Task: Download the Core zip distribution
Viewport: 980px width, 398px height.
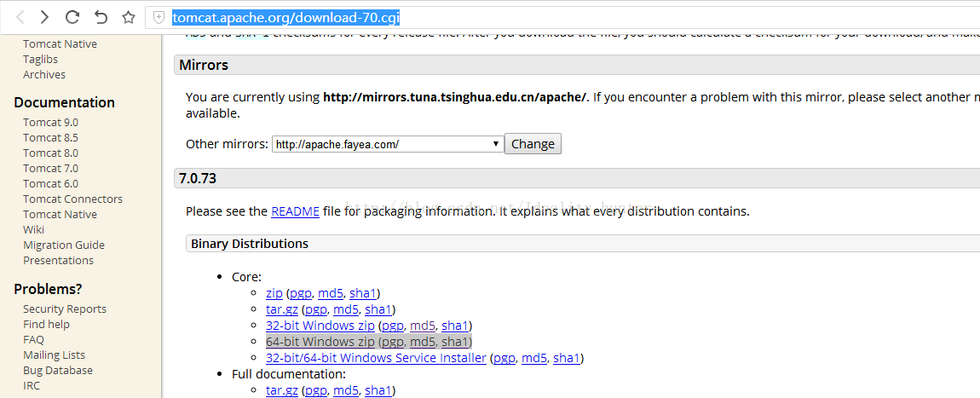Action: pos(274,293)
